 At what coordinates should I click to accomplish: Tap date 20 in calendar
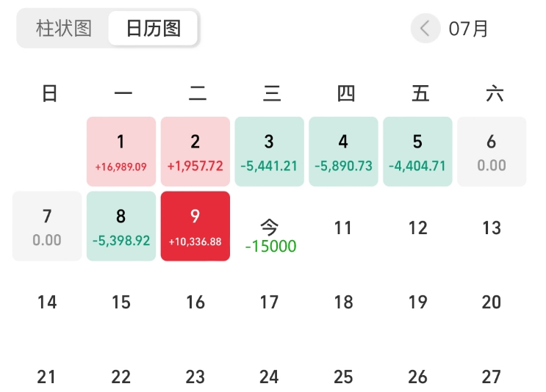tap(492, 302)
